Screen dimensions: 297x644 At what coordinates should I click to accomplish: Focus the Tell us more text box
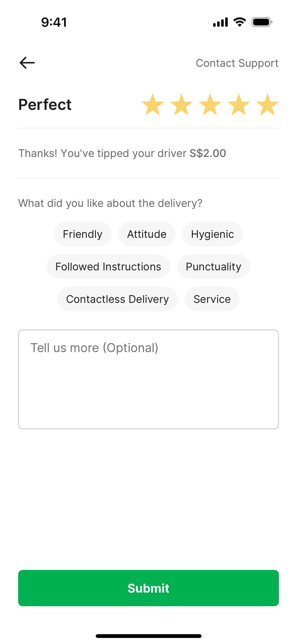click(148, 379)
